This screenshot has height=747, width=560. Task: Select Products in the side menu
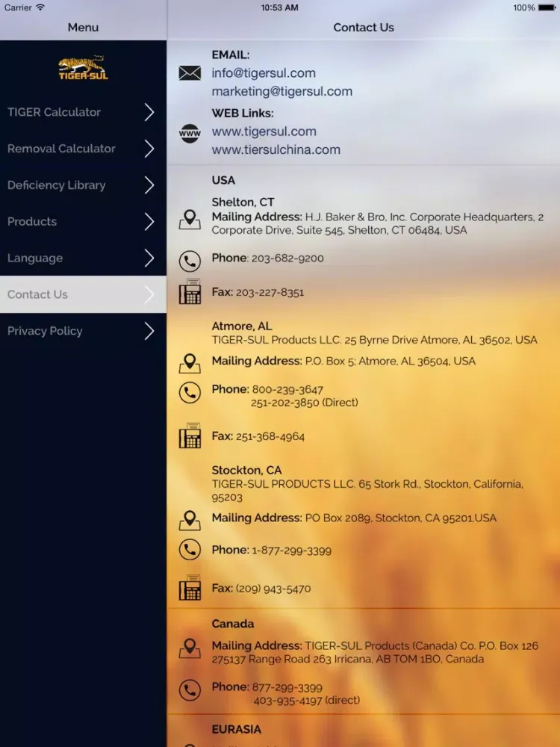tap(84, 222)
